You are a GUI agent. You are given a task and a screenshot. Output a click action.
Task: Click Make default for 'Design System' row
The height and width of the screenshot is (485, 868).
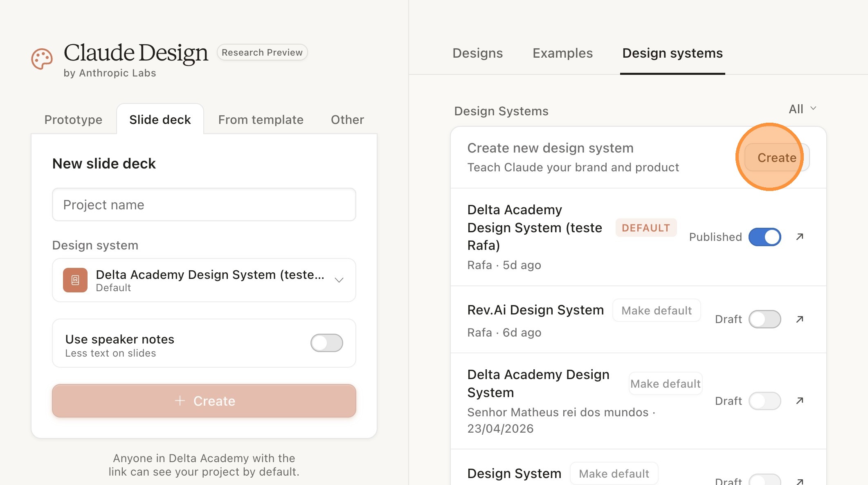(x=614, y=474)
